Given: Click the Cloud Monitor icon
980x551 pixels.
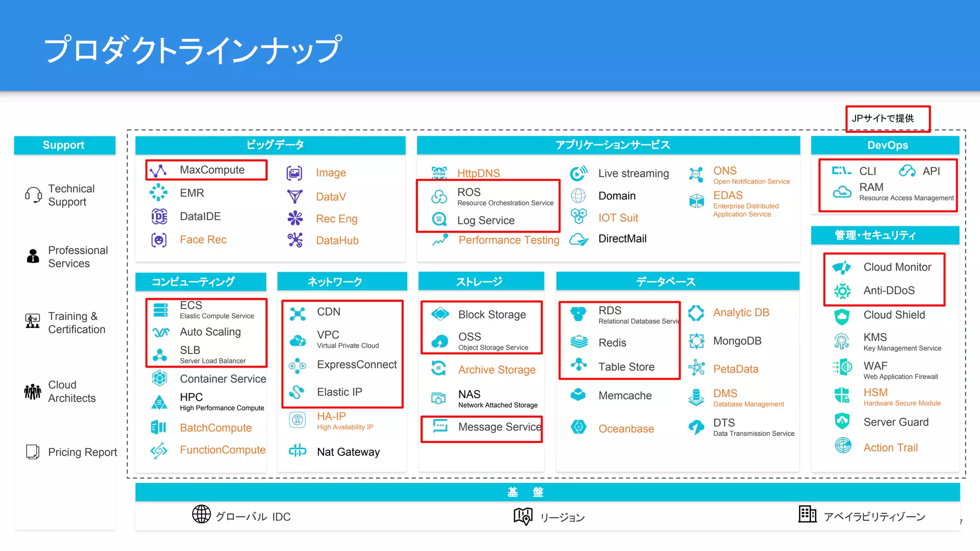Looking at the screenshot, I should [842, 267].
